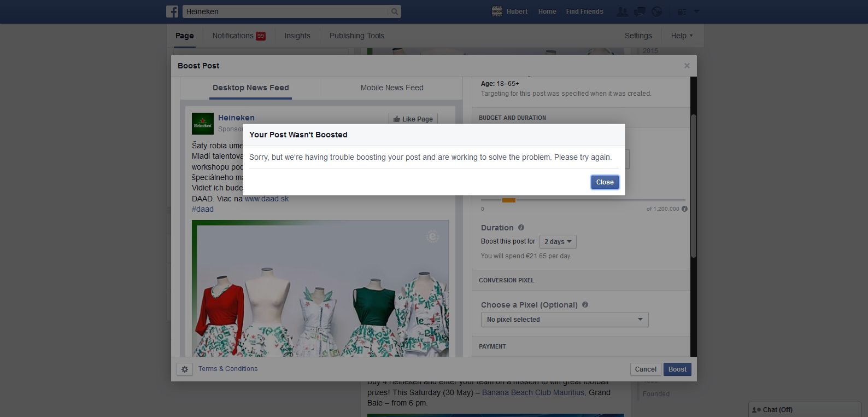Click the orange budget slider handle
This screenshot has width=868, height=417.
509,200
